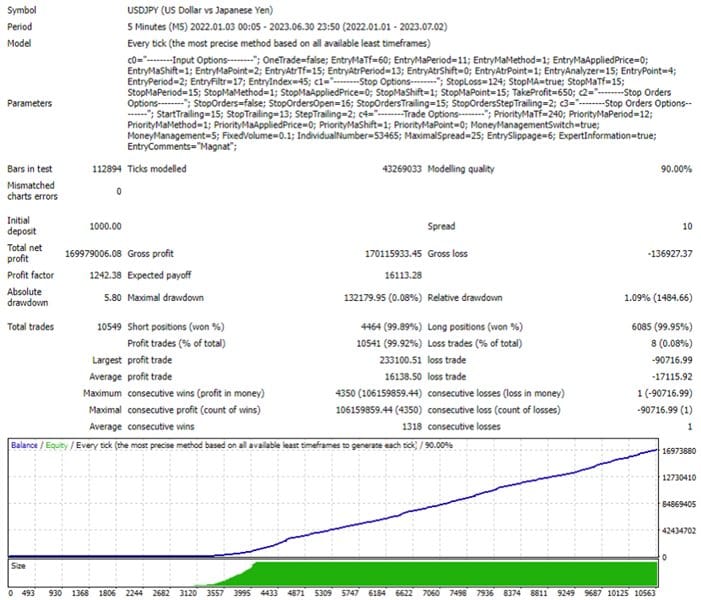Click the Ticks modelled number
Viewport: 701px width, 600px height.
(401, 169)
